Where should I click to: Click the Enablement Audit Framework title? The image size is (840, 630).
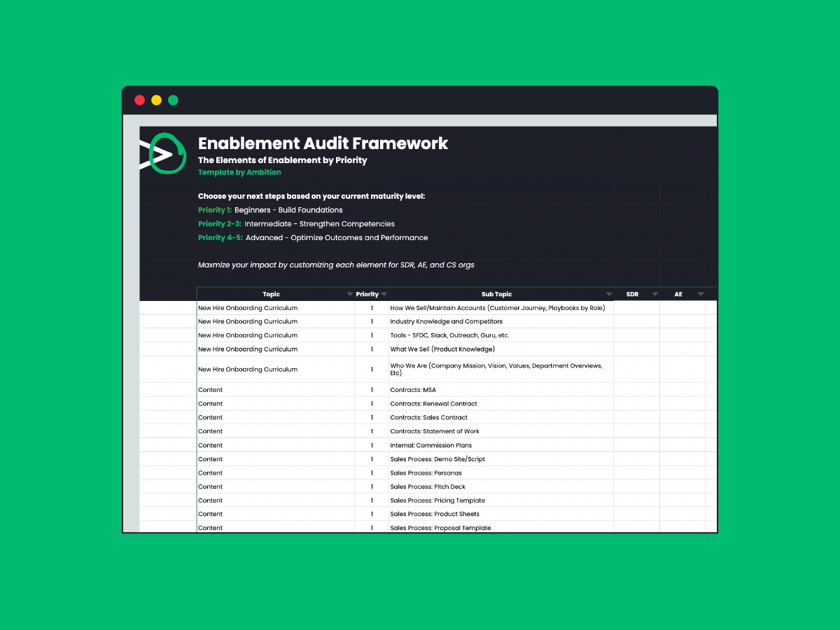(x=323, y=143)
